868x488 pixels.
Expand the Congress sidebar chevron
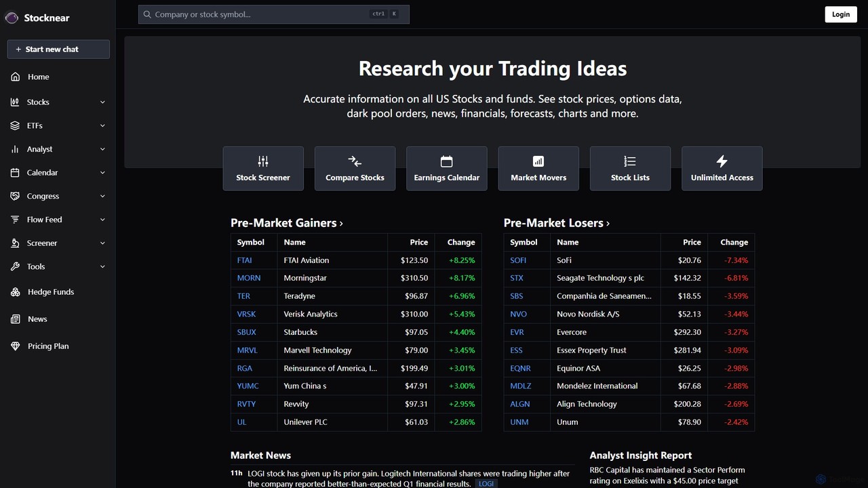[x=102, y=197]
